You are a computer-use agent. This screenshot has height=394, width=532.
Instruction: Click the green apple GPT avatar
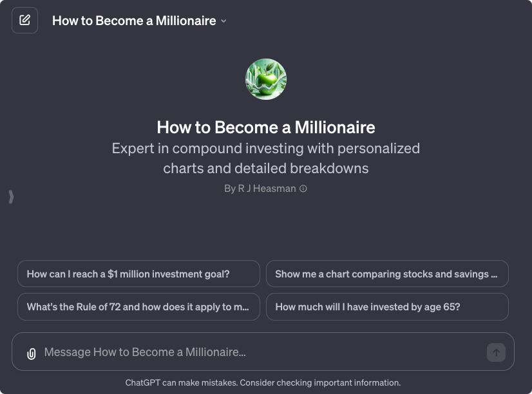(266, 79)
